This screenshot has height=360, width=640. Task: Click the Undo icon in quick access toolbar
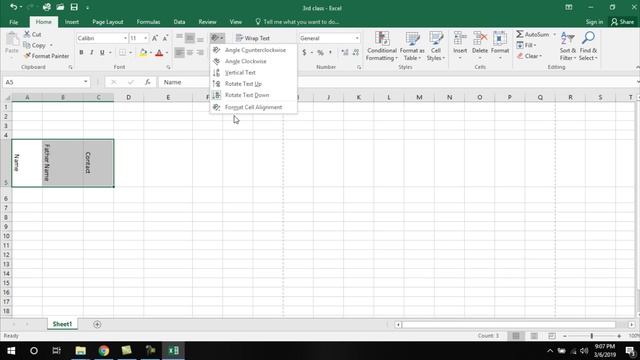click(13, 7)
